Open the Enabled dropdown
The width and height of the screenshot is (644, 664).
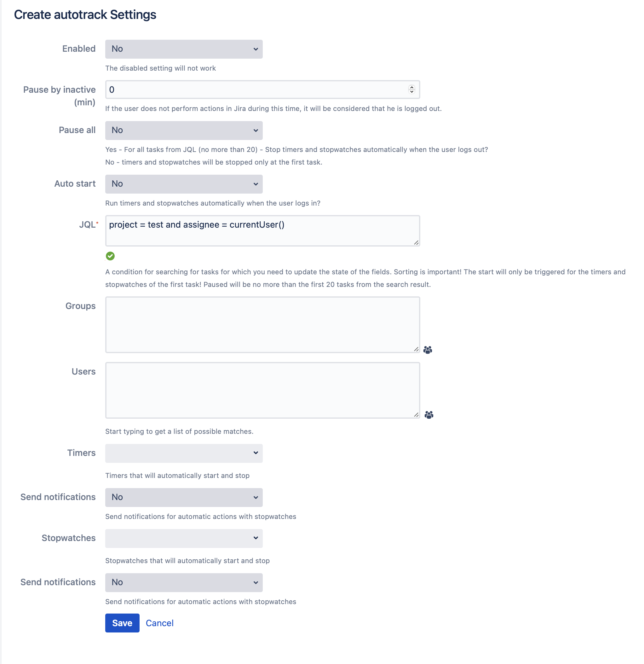(184, 49)
